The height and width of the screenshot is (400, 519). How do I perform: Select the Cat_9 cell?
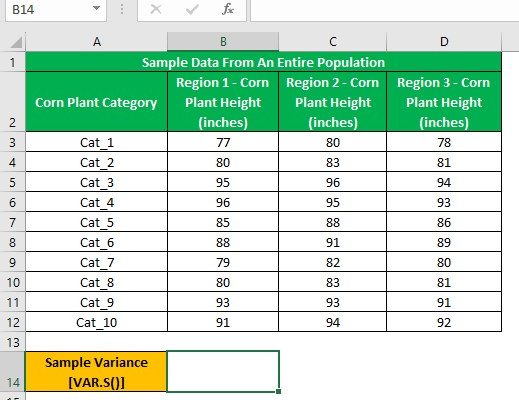click(x=96, y=302)
